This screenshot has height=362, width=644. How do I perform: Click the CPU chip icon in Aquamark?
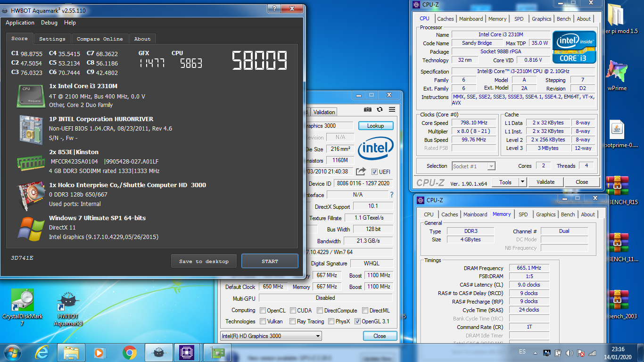coord(31,95)
